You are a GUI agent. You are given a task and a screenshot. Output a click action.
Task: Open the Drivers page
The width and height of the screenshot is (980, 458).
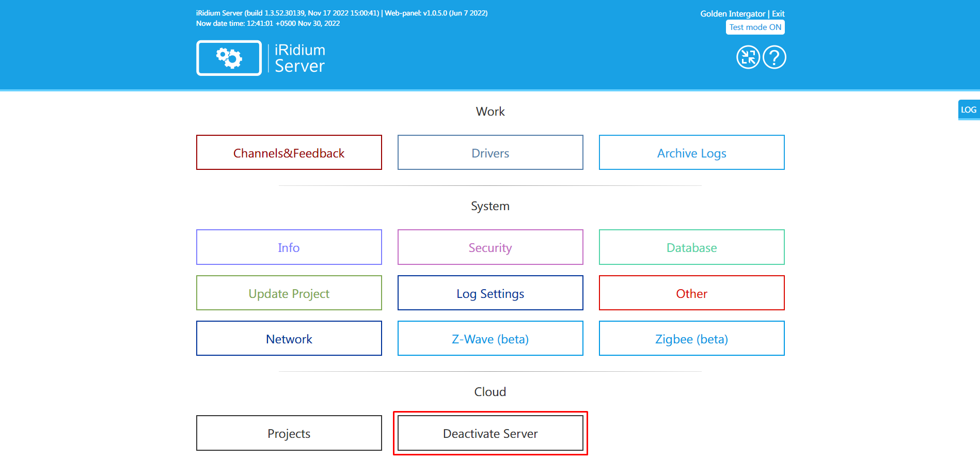click(490, 153)
